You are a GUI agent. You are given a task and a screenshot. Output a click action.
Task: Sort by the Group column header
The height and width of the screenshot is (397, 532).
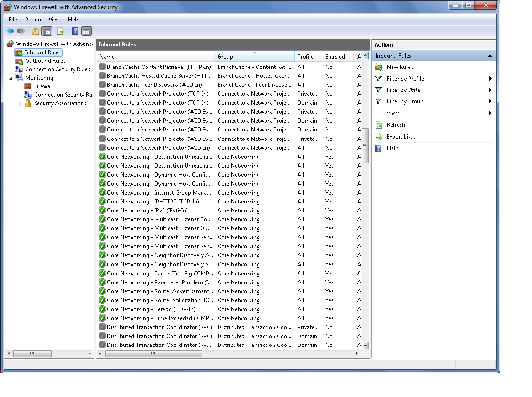(255, 57)
